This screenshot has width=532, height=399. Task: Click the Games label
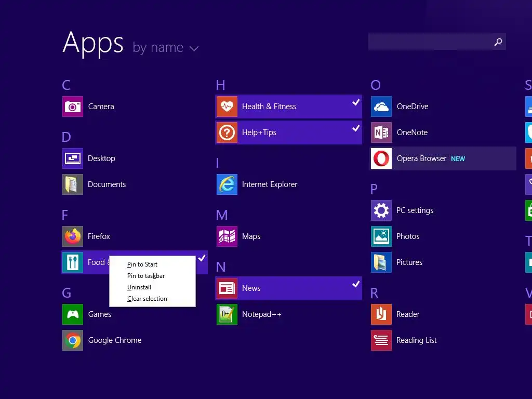pyautogui.click(x=100, y=314)
